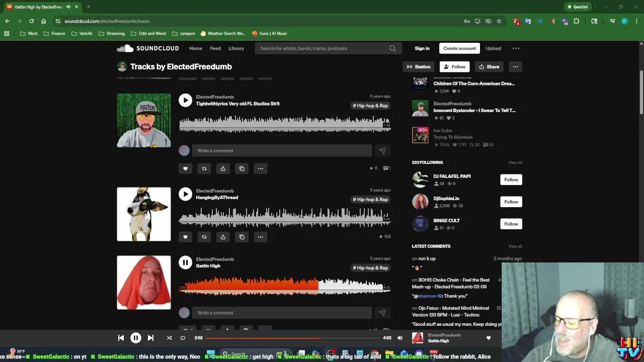The height and width of the screenshot is (362, 644).
Task: View all latest comments
Action: [515, 246]
